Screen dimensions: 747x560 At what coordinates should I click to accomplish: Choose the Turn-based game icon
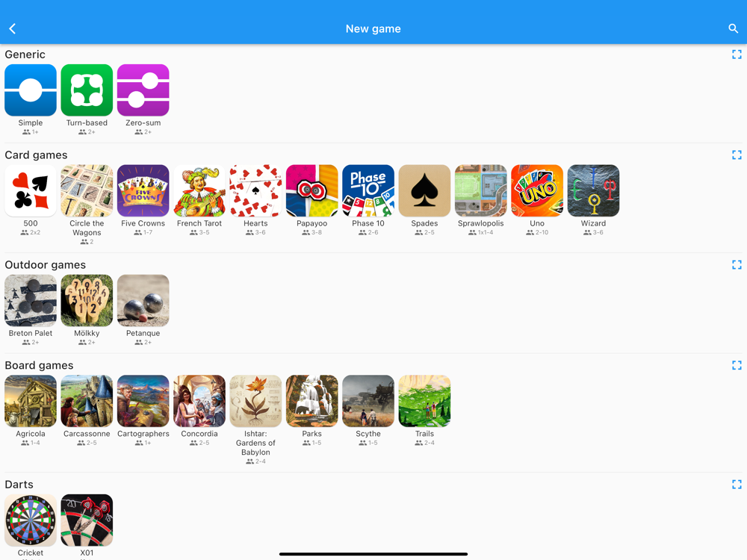click(x=87, y=90)
